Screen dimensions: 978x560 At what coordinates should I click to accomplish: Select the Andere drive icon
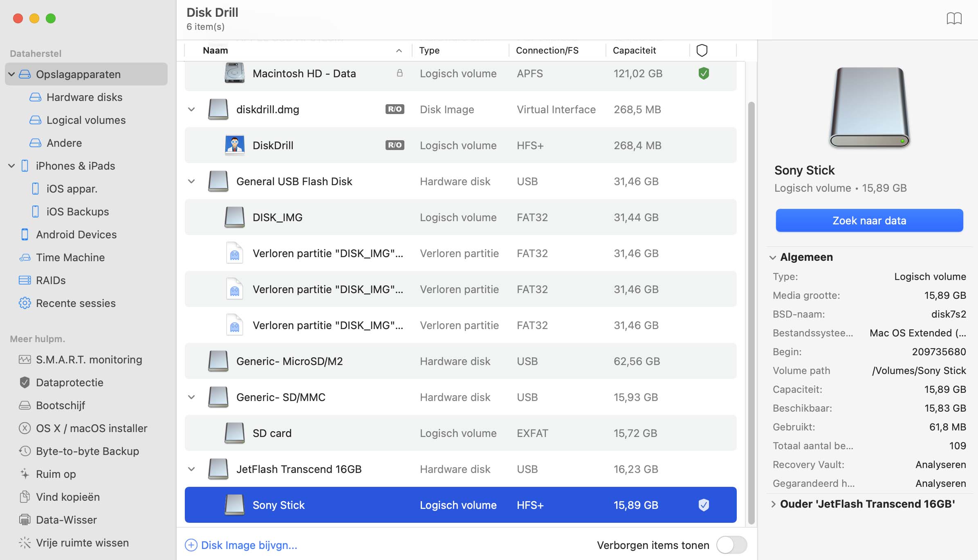pos(36,143)
